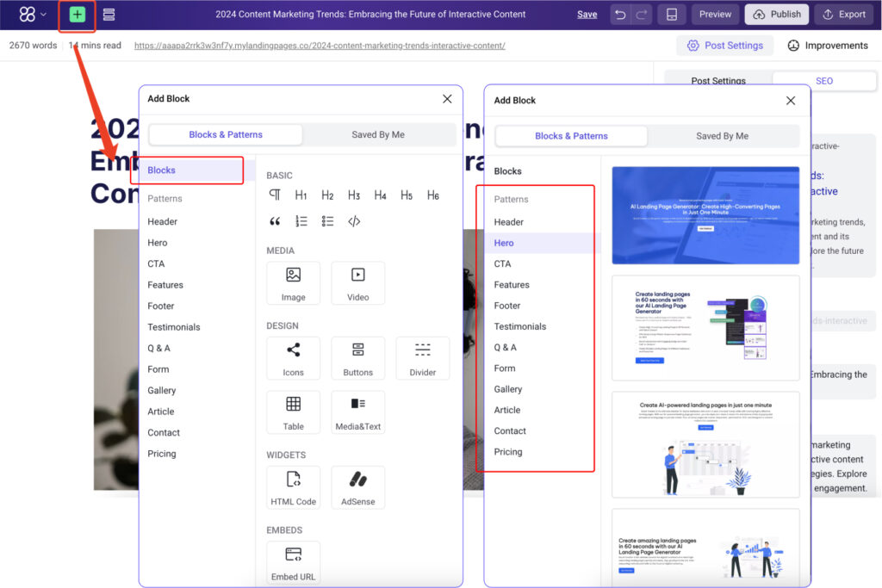The height and width of the screenshot is (588, 882).
Task: Choose the first blue hero pattern thumbnail
Action: (705, 215)
